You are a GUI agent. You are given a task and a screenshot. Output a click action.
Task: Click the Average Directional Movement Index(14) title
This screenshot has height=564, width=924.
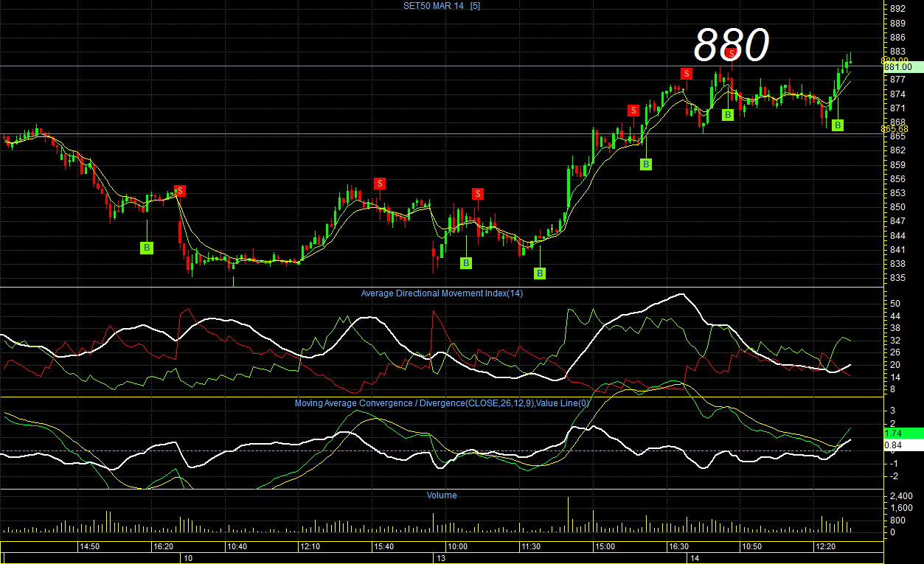point(440,293)
